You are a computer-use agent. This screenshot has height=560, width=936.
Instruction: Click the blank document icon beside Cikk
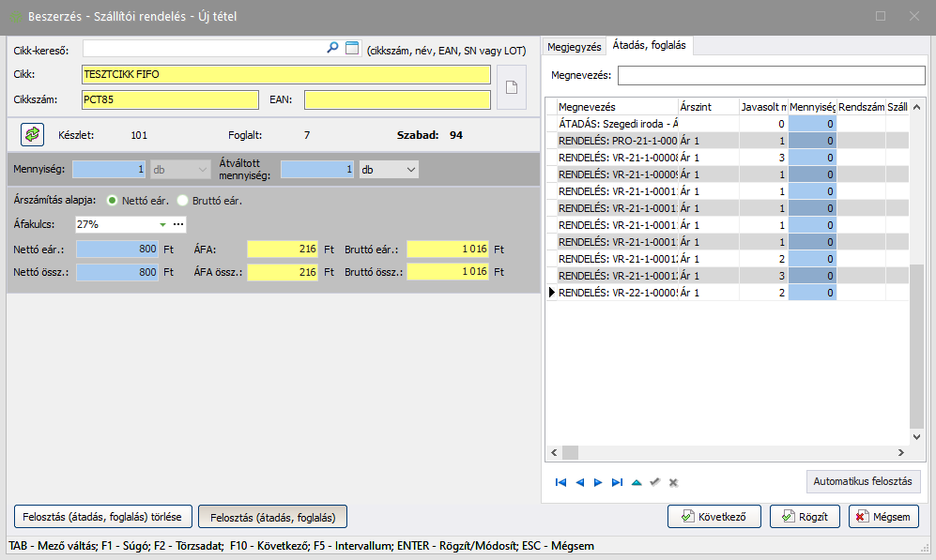pos(512,87)
